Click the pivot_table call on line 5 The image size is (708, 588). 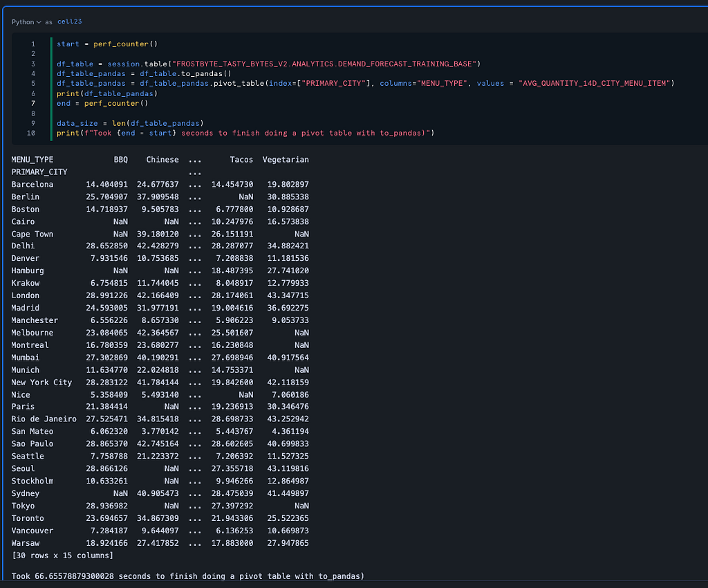[x=240, y=84]
